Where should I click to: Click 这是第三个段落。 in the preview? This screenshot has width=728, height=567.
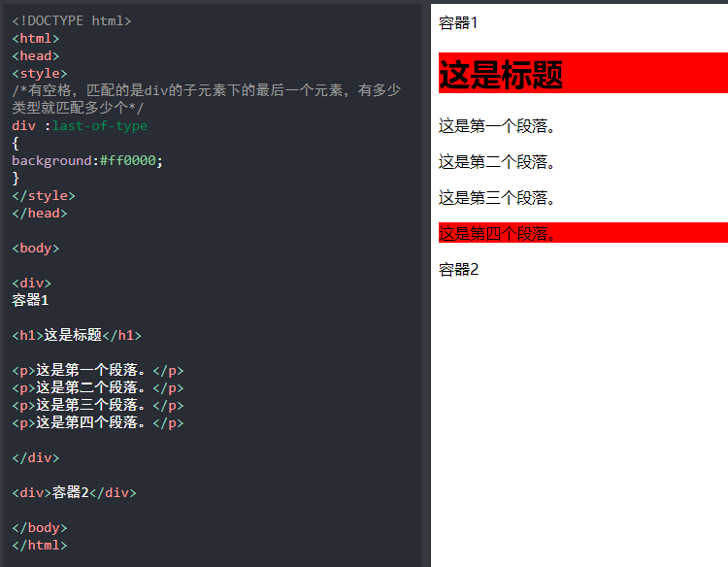[497, 198]
